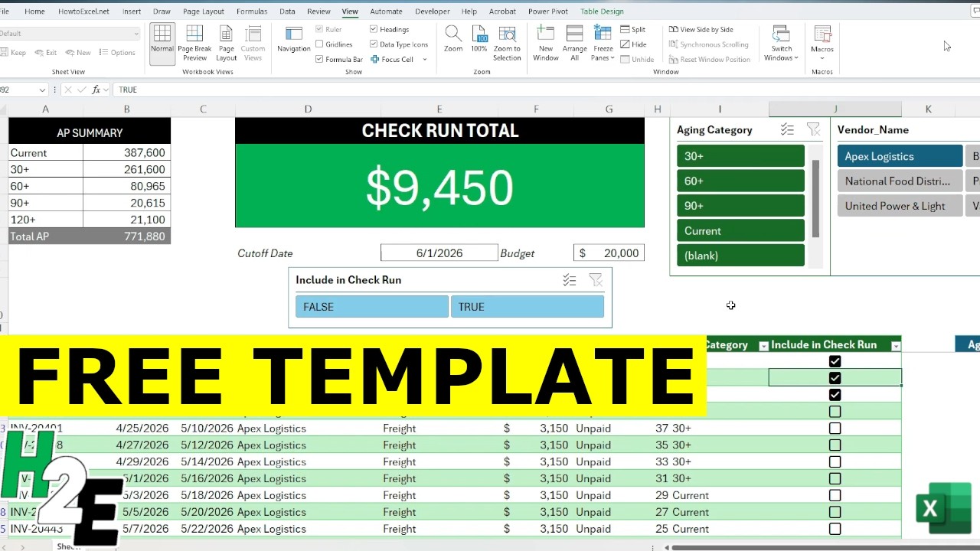Check the box for invoice dated 4/27/2026

point(835,445)
